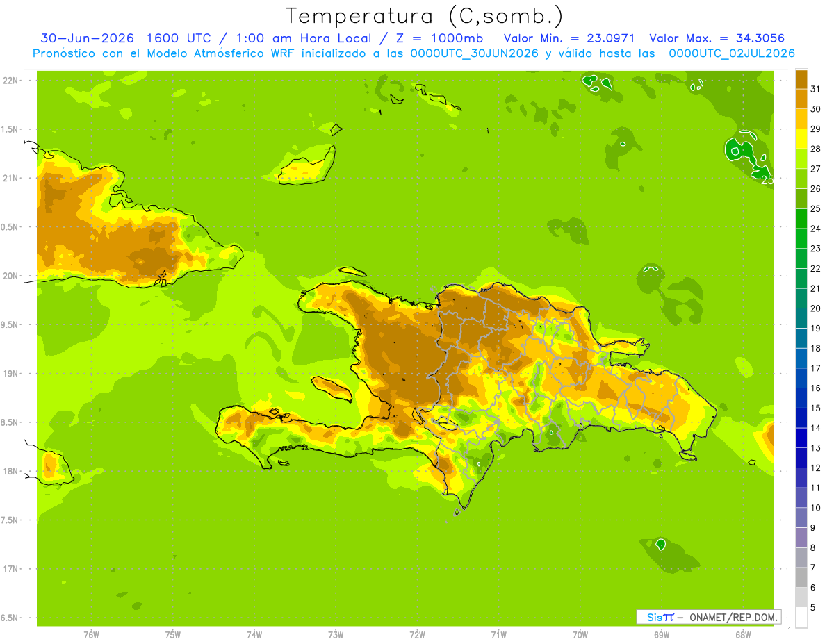Click the '9.5N' latitude label
834x644 pixels.
[10, 325]
